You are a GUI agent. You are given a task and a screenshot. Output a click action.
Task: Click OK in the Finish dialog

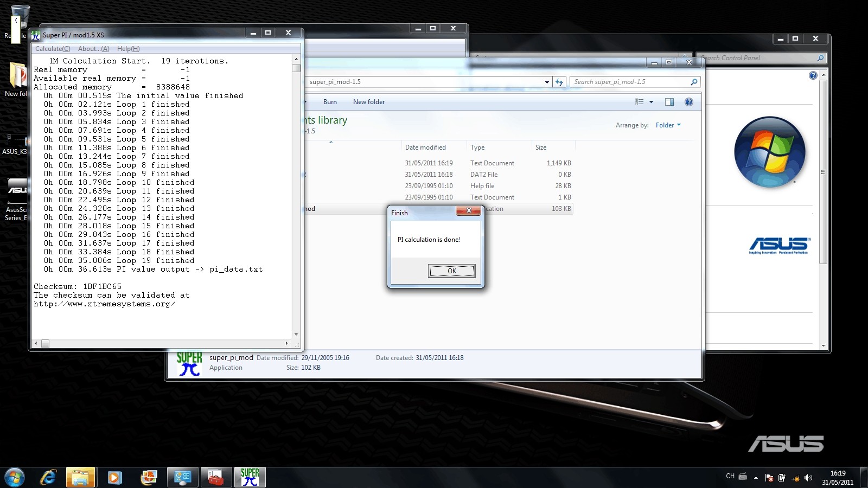click(451, 271)
